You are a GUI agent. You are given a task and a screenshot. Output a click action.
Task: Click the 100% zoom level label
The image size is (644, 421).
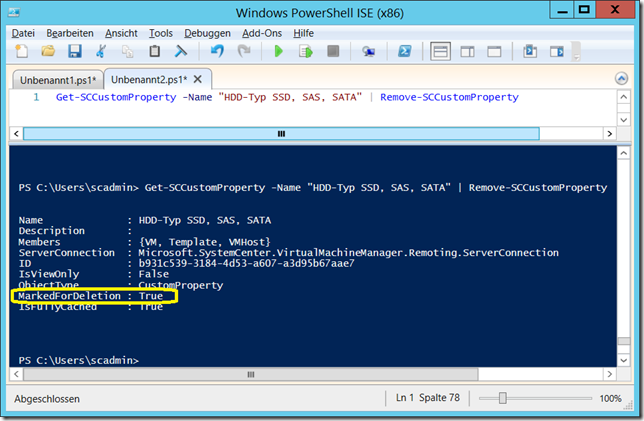pos(610,398)
